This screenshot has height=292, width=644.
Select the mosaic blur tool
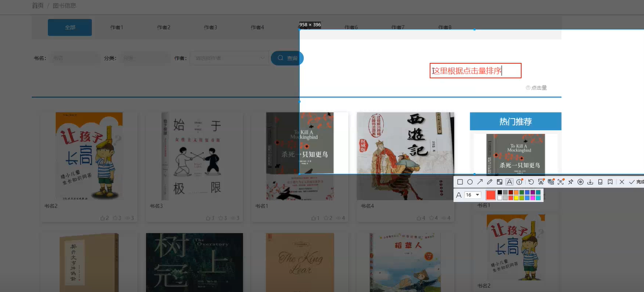499,182
